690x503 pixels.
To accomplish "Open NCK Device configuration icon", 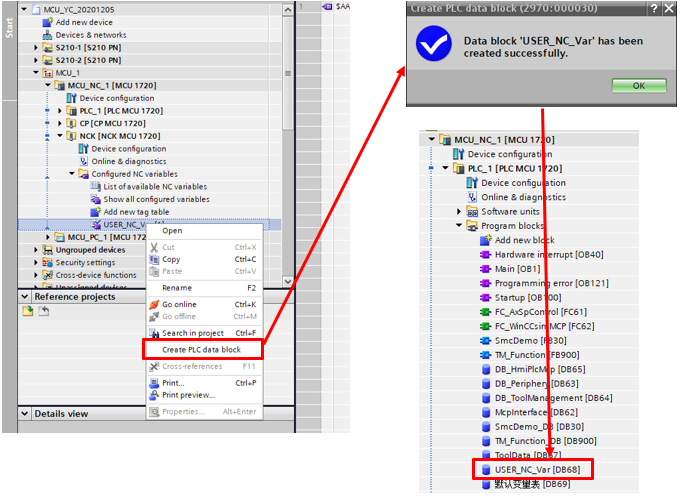I will [x=83, y=149].
